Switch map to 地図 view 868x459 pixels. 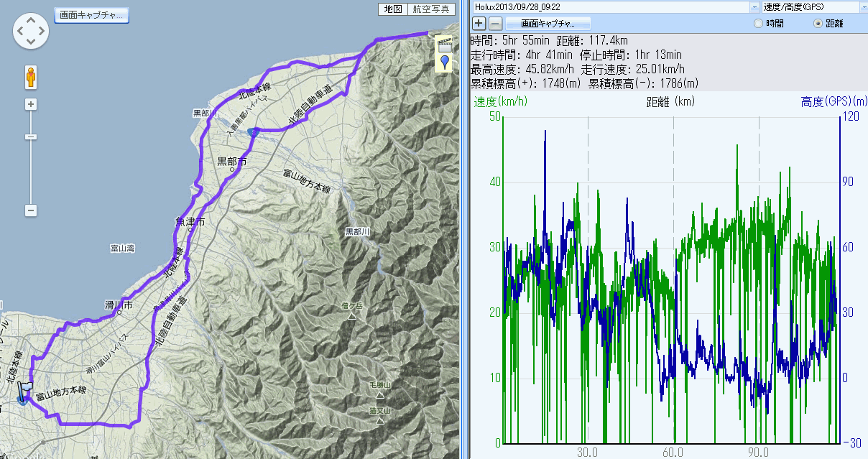[392, 9]
